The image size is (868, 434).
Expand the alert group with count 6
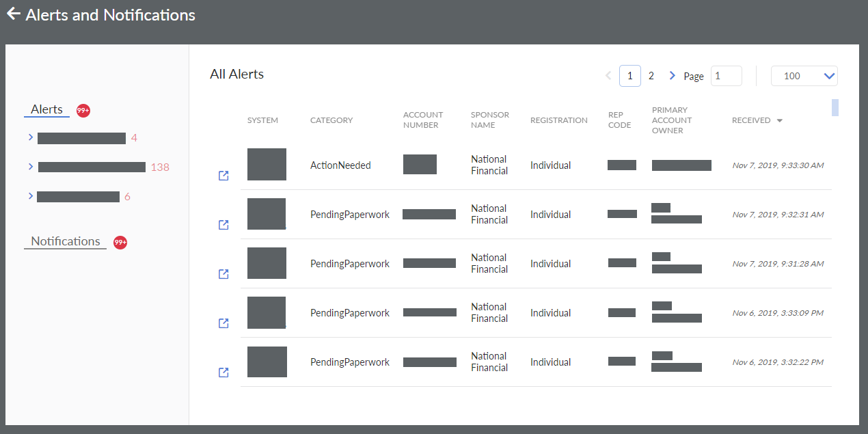click(31, 196)
